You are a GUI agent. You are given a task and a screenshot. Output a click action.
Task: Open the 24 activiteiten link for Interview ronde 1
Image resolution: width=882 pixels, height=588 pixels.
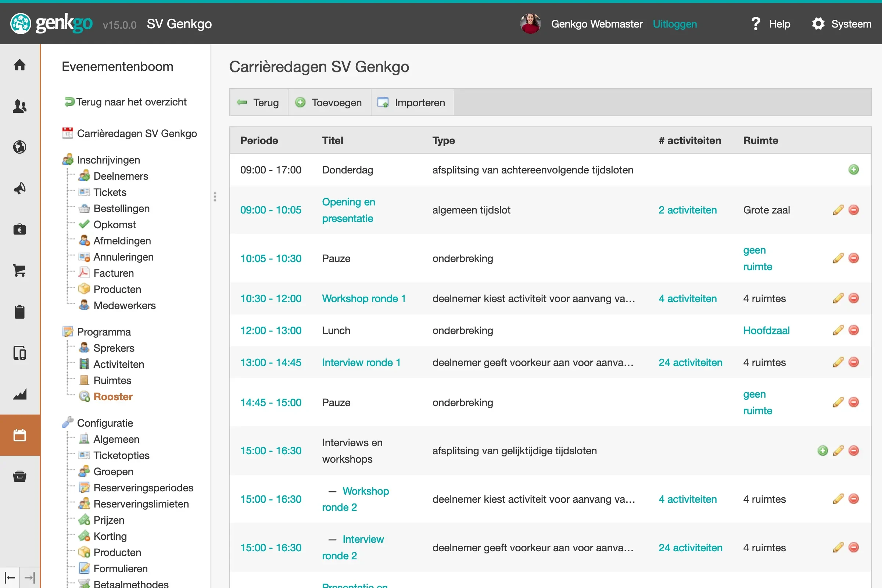[690, 362]
